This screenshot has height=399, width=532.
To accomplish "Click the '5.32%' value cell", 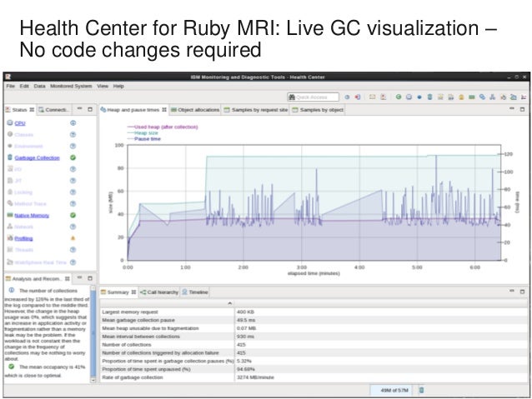I will tap(244, 361).
